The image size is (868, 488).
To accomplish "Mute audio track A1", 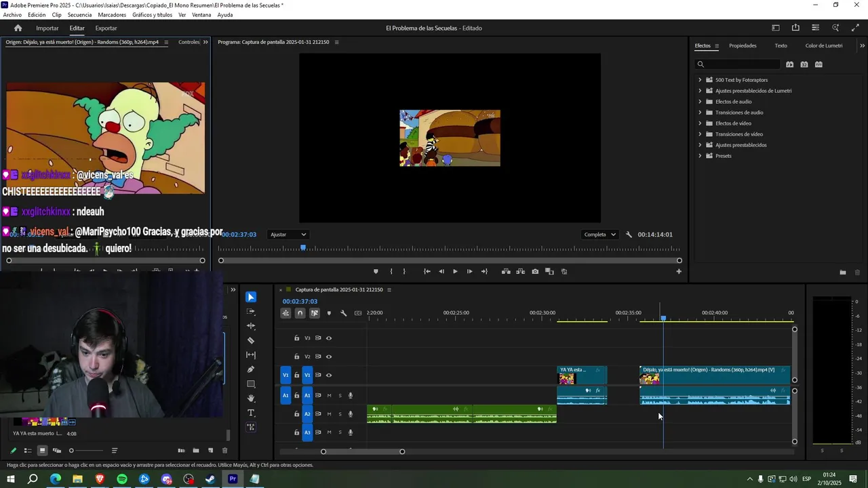I will (330, 396).
